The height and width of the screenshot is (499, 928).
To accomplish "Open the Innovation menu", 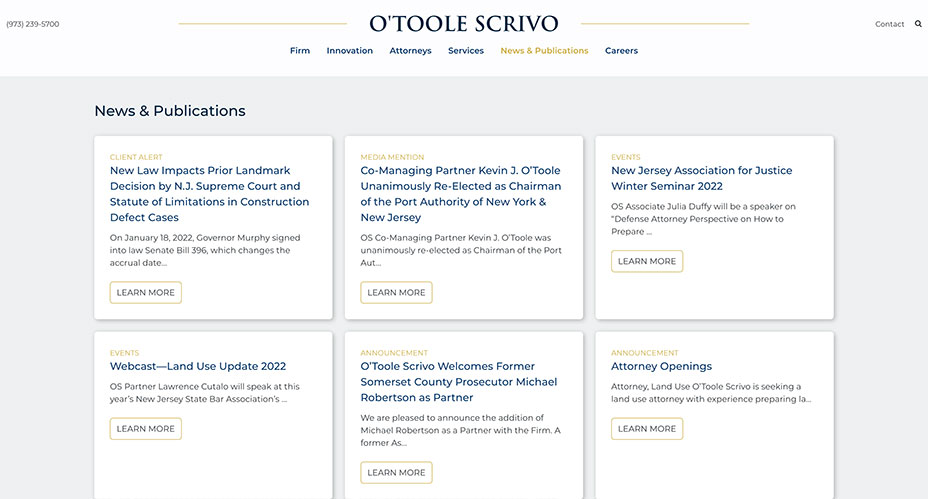I will click(349, 51).
